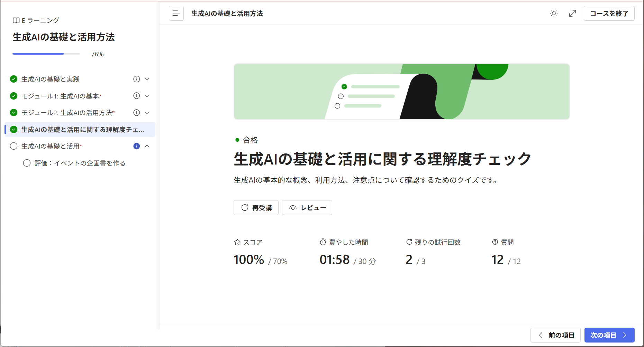
Task: Click the 再受講 retake button
Action: point(256,208)
